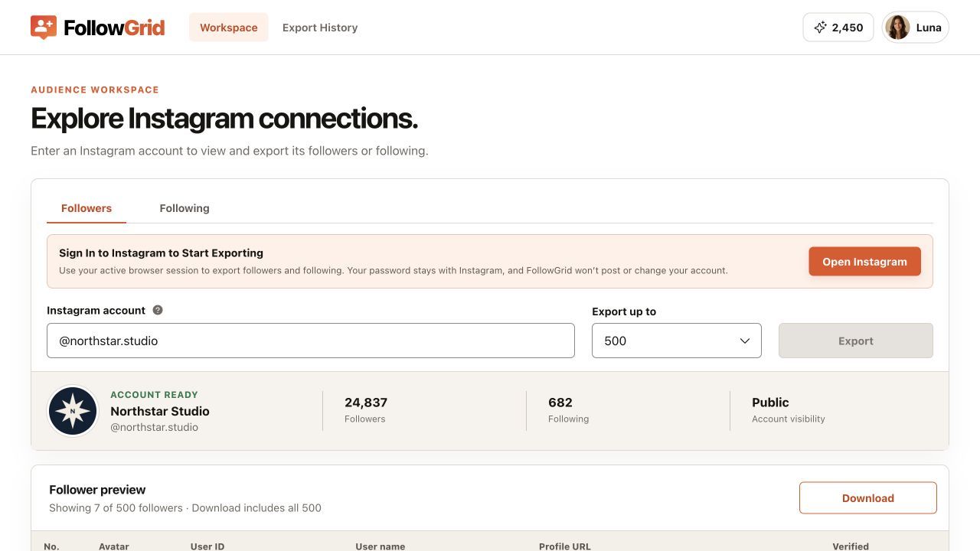This screenshot has height=551, width=980.
Task: Click the FollowGrid wordmark text
Action: click(x=114, y=28)
